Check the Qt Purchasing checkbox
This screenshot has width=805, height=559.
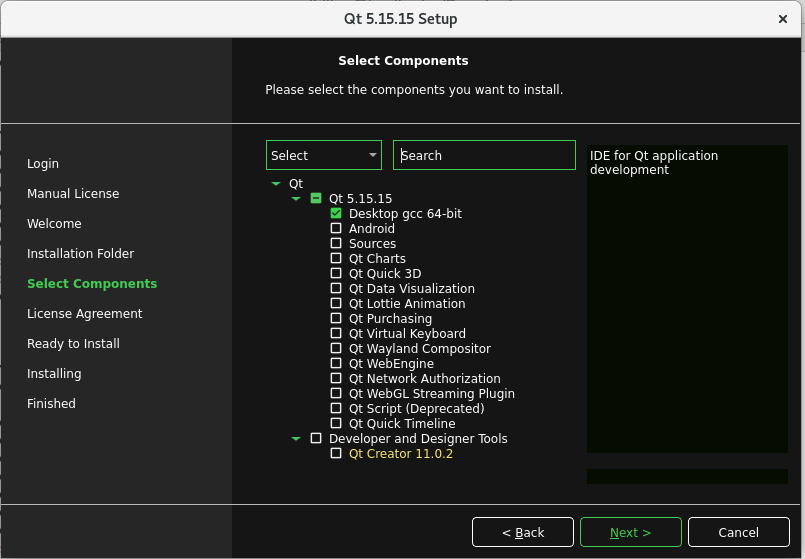coord(336,318)
